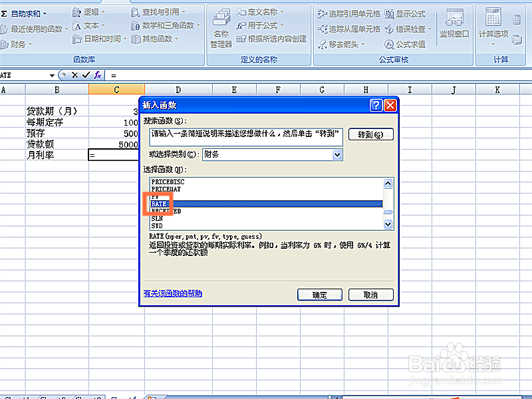The height and width of the screenshot is (399, 532).
Task: Expand the AutoSum dropdown arrow
Action: coord(45,14)
